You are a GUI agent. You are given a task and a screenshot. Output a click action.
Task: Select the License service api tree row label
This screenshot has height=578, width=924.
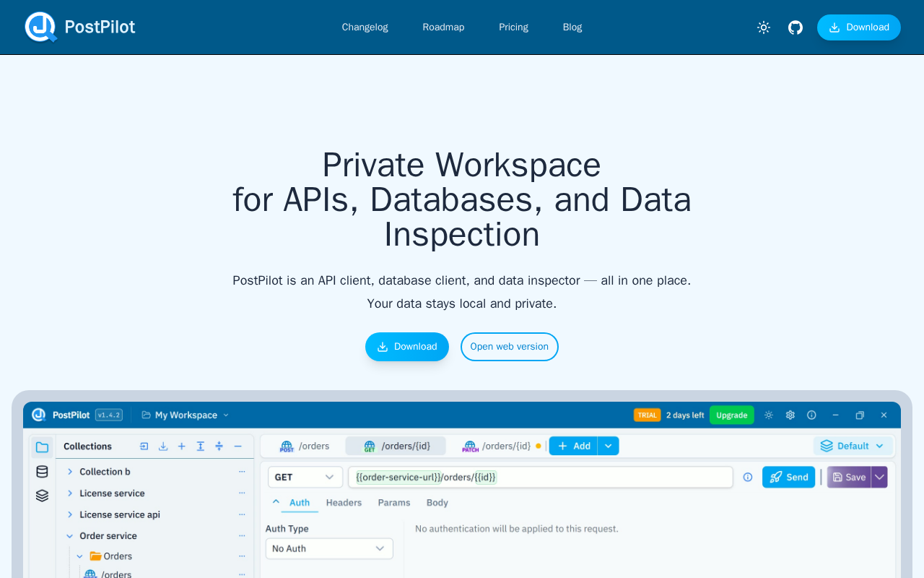[x=120, y=515]
